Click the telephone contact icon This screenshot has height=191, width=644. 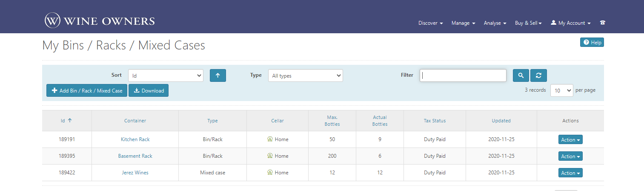(602, 23)
